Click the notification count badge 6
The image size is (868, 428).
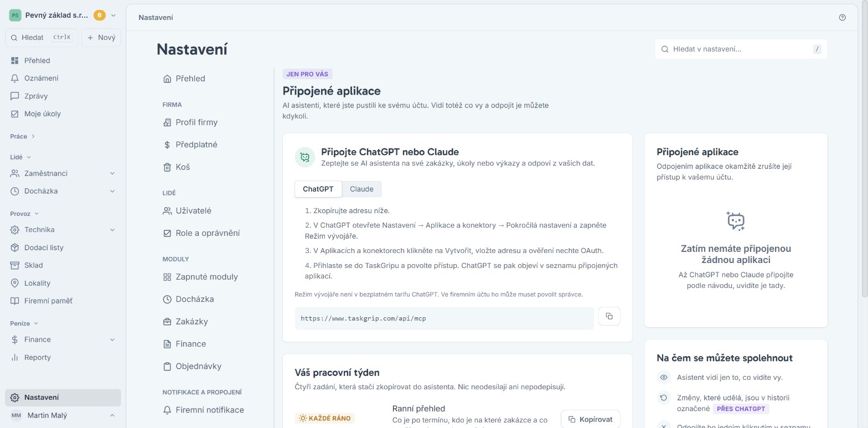[x=100, y=16]
